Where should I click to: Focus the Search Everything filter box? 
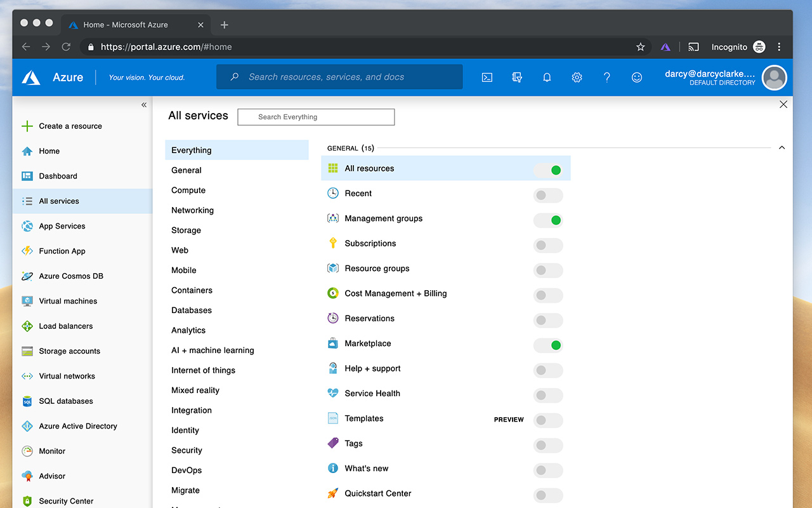(x=316, y=117)
